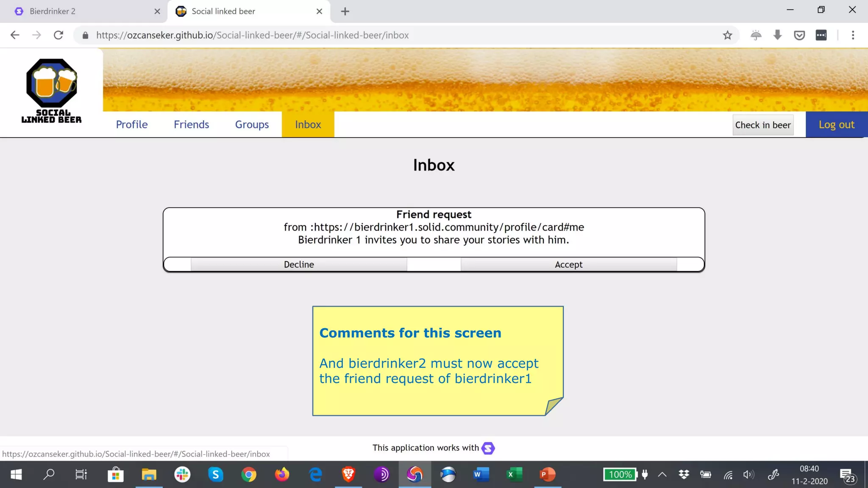Viewport: 868px width, 488px height.
Task: Launch Microsoft Store from the taskbar
Action: (115, 474)
